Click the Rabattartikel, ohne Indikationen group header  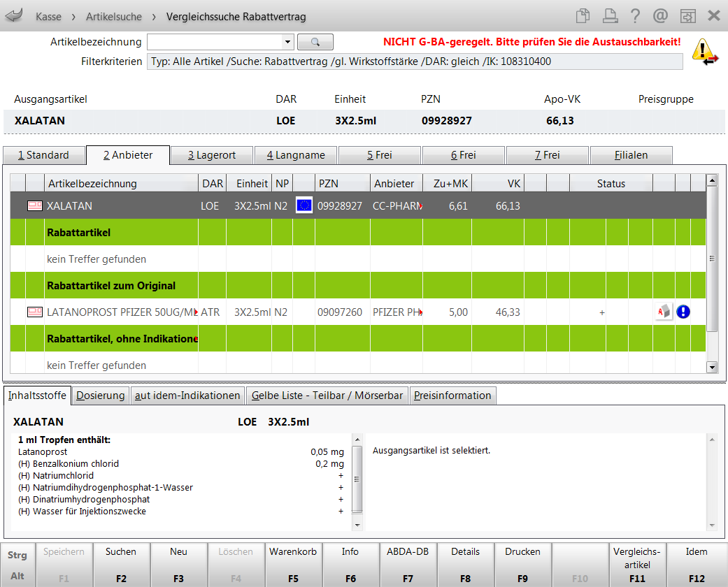pos(358,339)
